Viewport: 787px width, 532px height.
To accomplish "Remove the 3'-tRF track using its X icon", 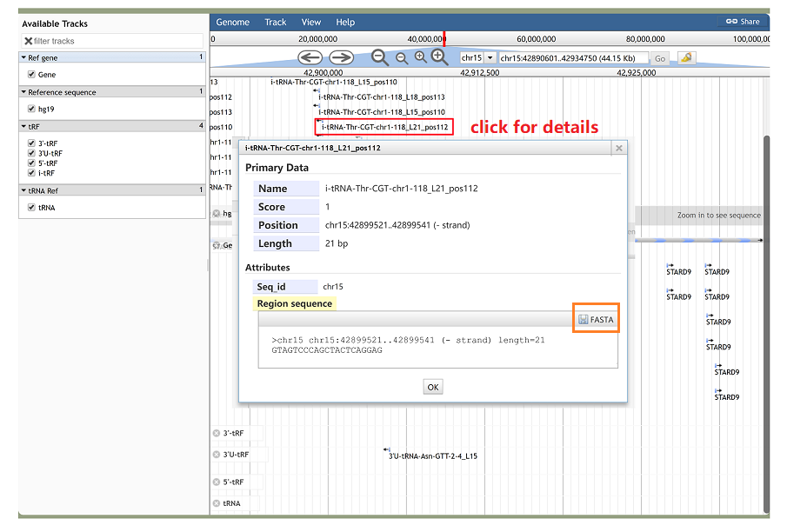I will [x=217, y=433].
